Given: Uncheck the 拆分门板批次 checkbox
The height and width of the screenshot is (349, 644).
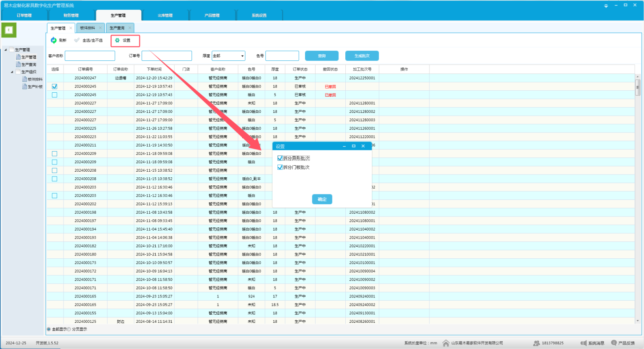Looking at the screenshot, I should point(280,167).
